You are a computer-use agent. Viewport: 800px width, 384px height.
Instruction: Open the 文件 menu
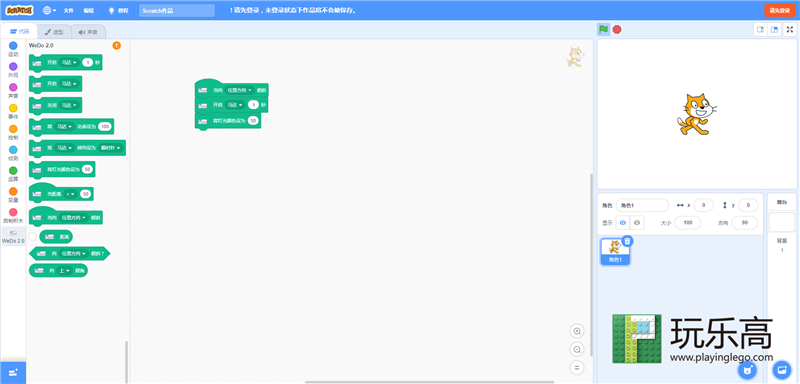(68, 10)
